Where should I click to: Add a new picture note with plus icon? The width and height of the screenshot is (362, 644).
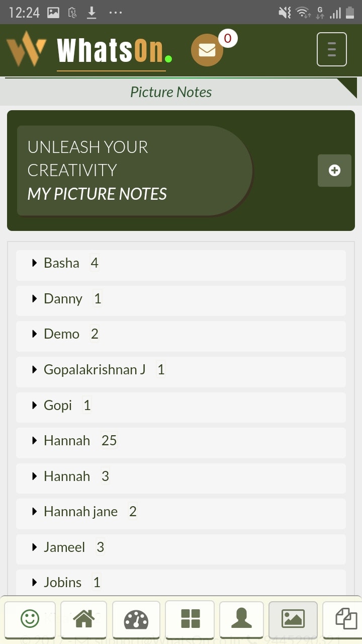tap(334, 171)
